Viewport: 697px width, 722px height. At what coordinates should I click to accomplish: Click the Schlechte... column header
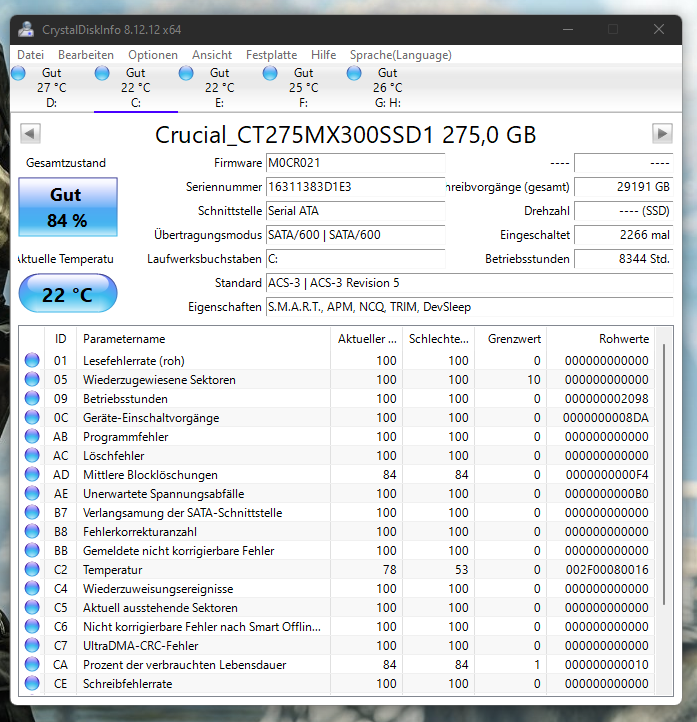tap(438, 339)
